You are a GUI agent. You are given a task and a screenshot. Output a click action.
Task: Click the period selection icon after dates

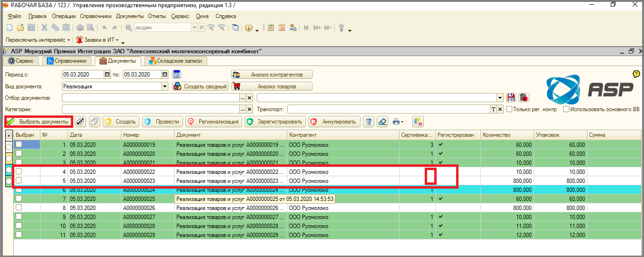177,75
